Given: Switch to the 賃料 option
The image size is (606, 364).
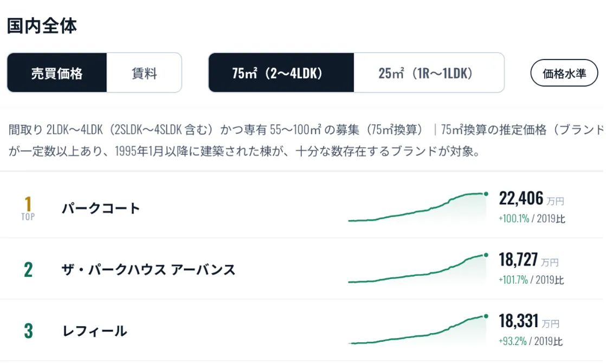Looking at the screenshot, I should [144, 73].
